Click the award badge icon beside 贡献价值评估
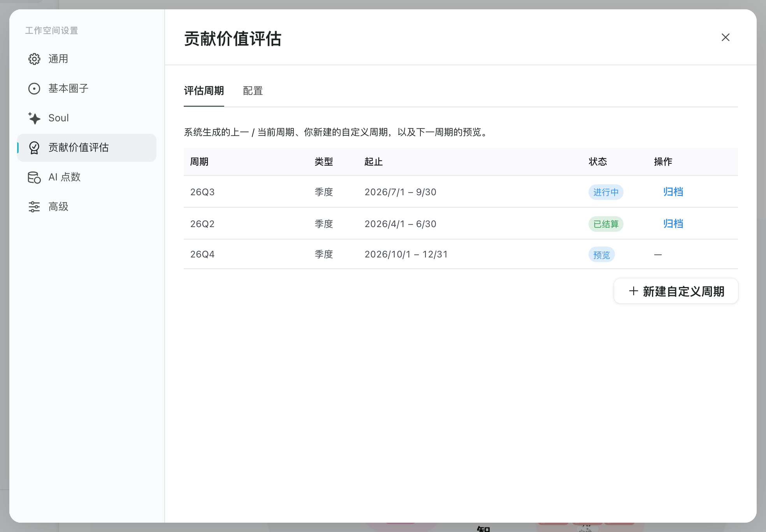 (x=34, y=148)
